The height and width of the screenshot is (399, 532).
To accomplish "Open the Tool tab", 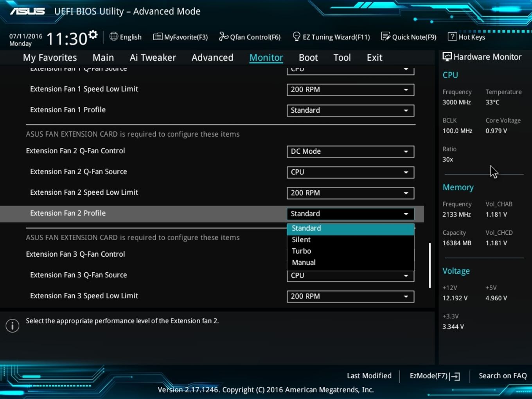I will [x=342, y=58].
